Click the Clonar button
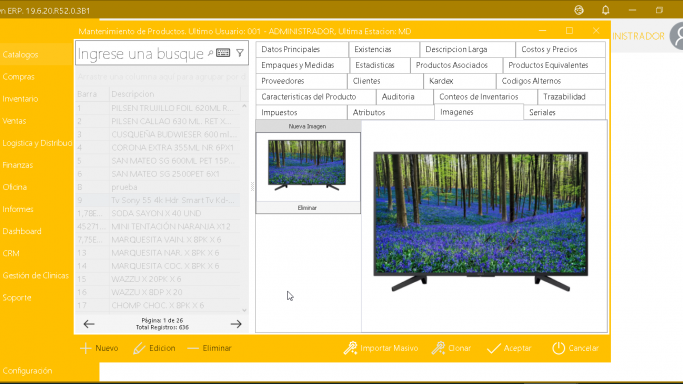Image resolution: width=683 pixels, height=384 pixels. [452, 348]
